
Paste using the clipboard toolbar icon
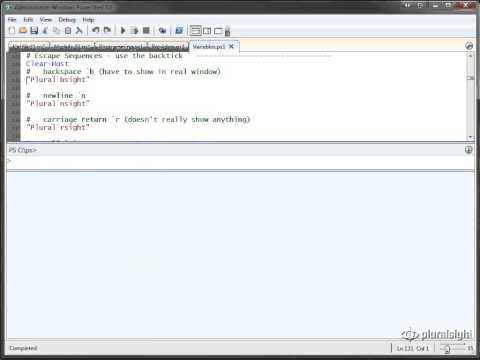click(x=68, y=31)
